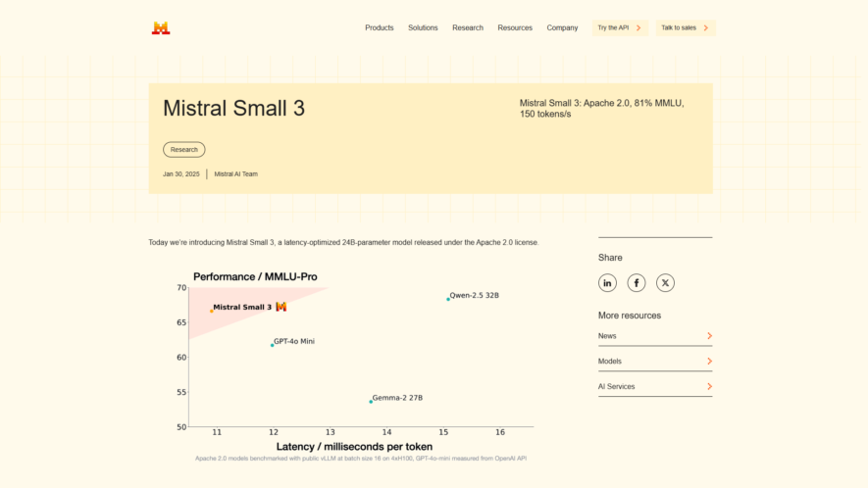Share the article on Facebook

[x=637, y=283]
